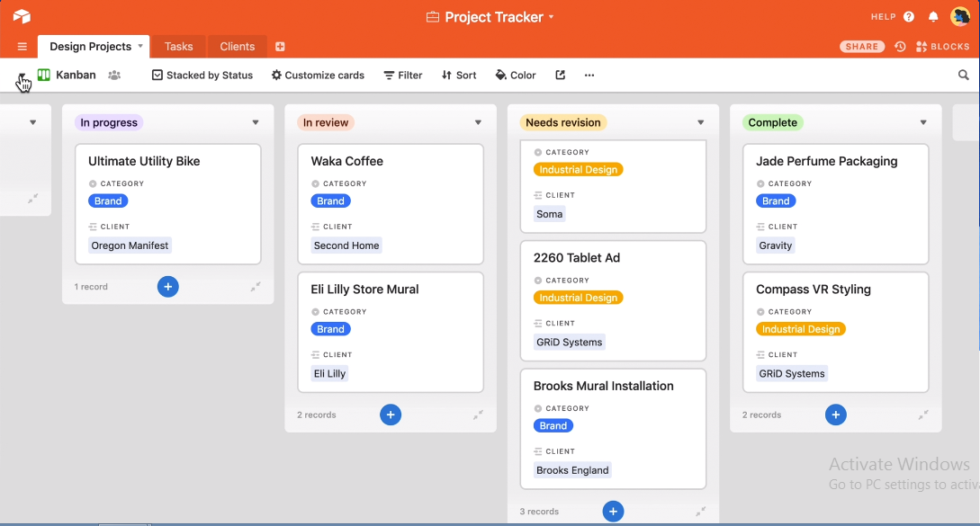The width and height of the screenshot is (980, 526).
Task: Expand the Design Projects tab dropdown
Action: pos(141,46)
